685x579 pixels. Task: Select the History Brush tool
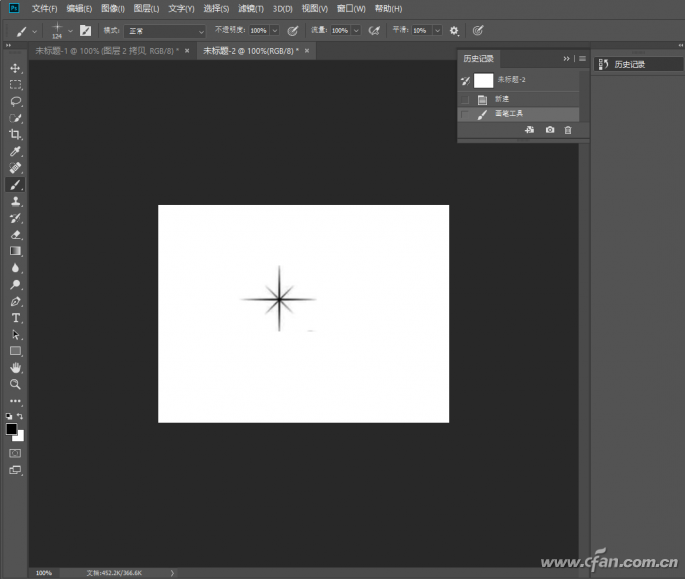pyautogui.click(x=15, y=218)
